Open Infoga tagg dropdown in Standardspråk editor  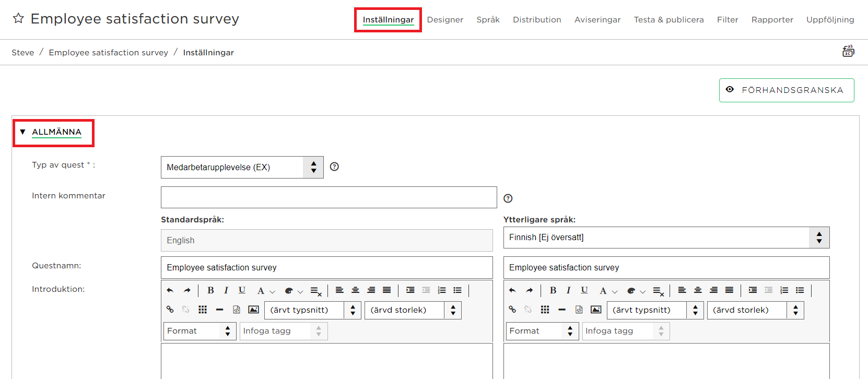284,331
